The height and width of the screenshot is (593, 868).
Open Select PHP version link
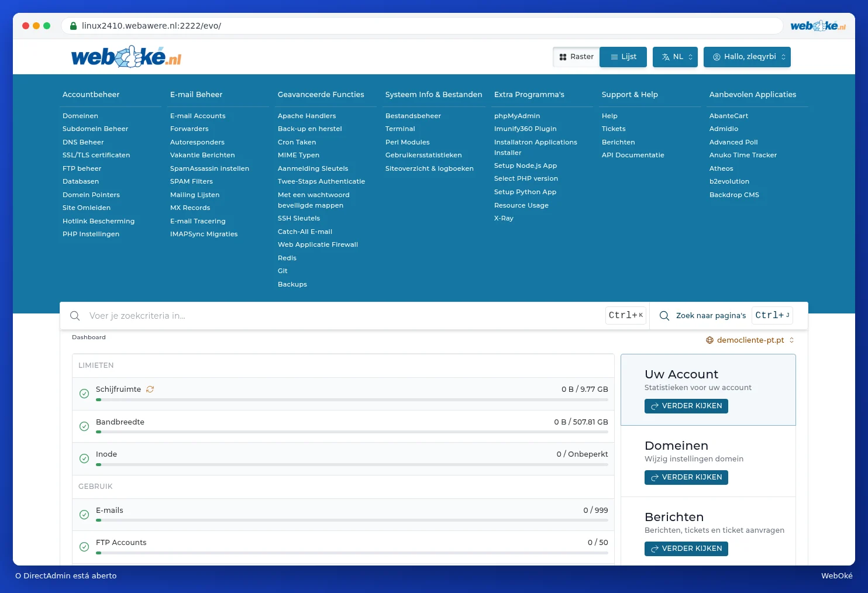tap(526, 178)
